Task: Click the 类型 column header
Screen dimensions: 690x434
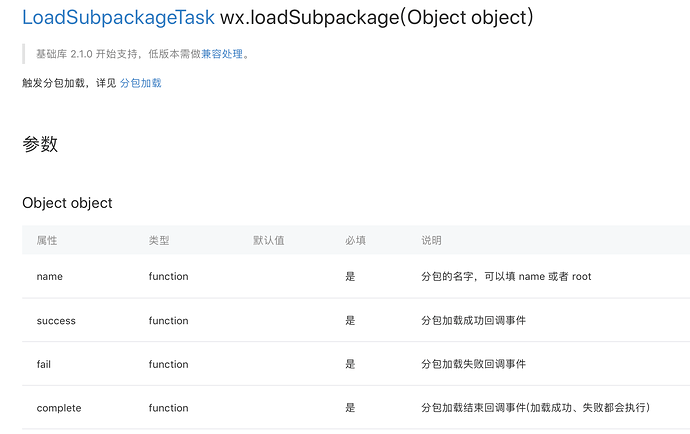Action: (x=159, y=241)
